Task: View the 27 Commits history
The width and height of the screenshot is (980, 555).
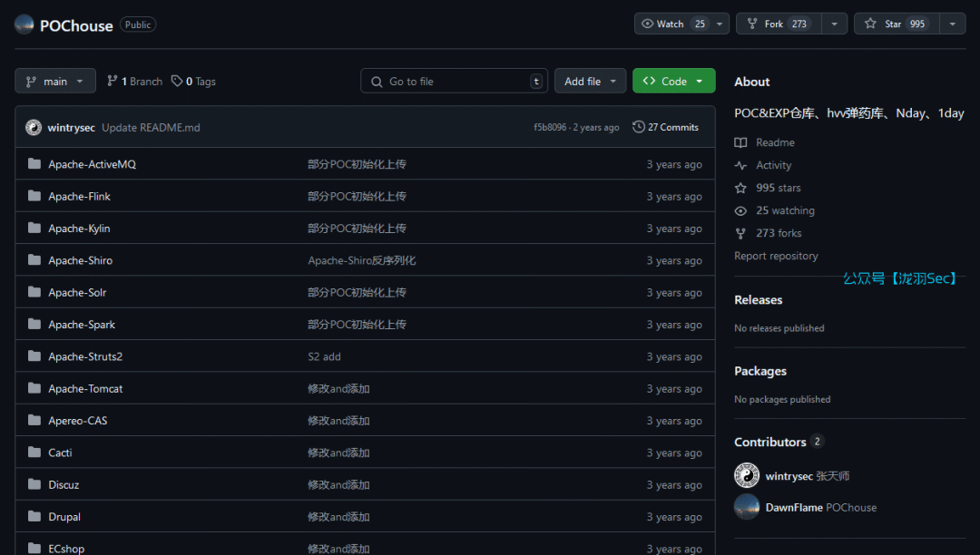Action: coord(666,127)
